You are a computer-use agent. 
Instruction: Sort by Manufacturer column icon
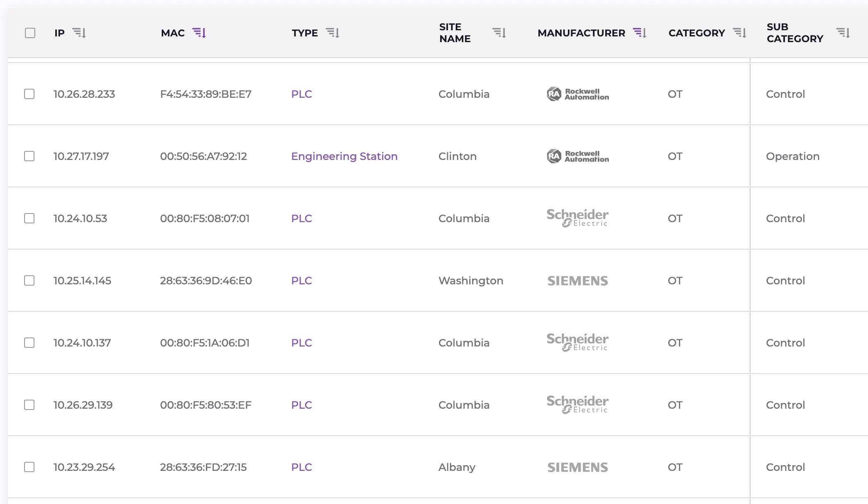coord(640,33)
